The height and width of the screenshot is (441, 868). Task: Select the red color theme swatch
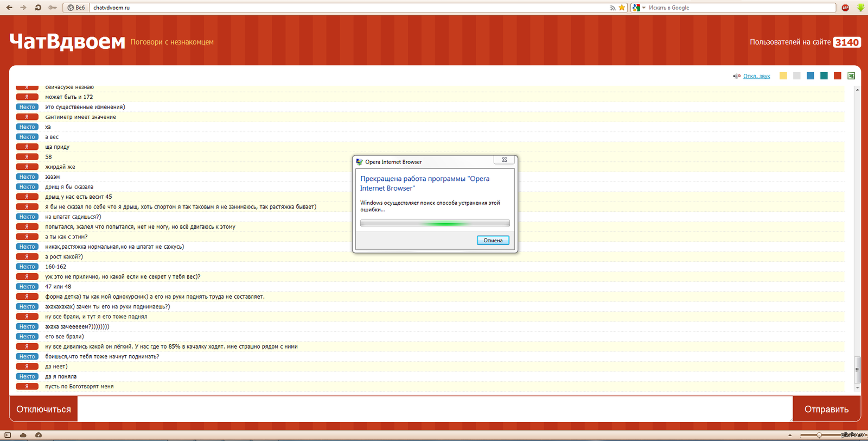838,76
